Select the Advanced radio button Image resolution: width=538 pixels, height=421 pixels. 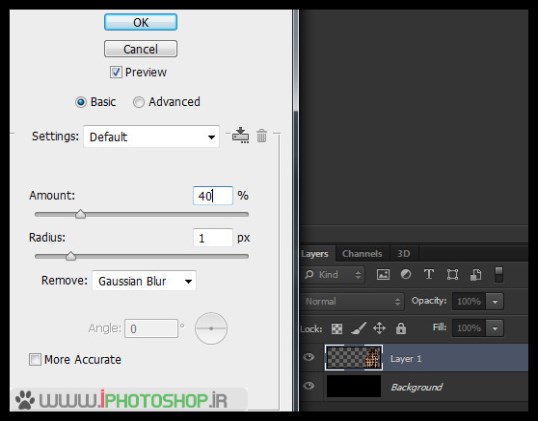point(138,102)
